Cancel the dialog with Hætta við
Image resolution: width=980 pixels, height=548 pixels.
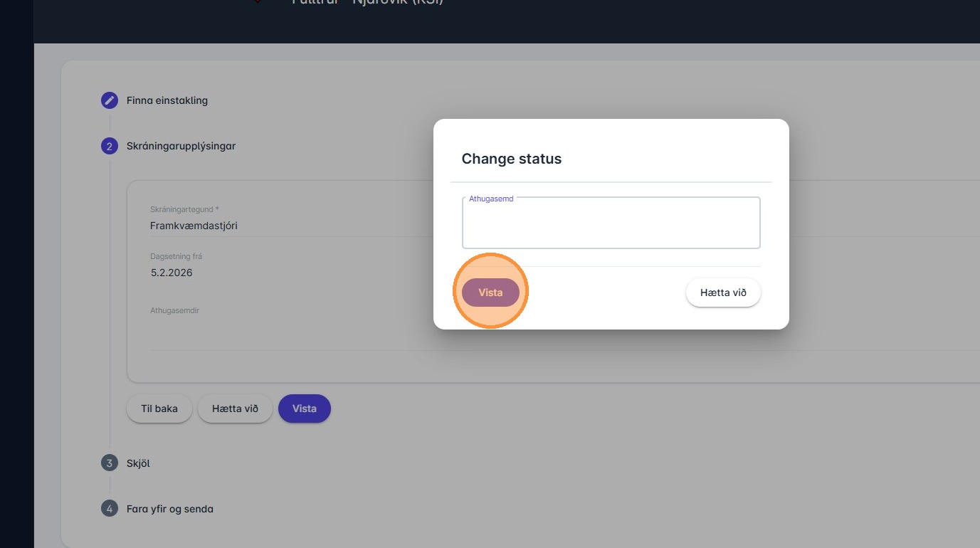723,293
